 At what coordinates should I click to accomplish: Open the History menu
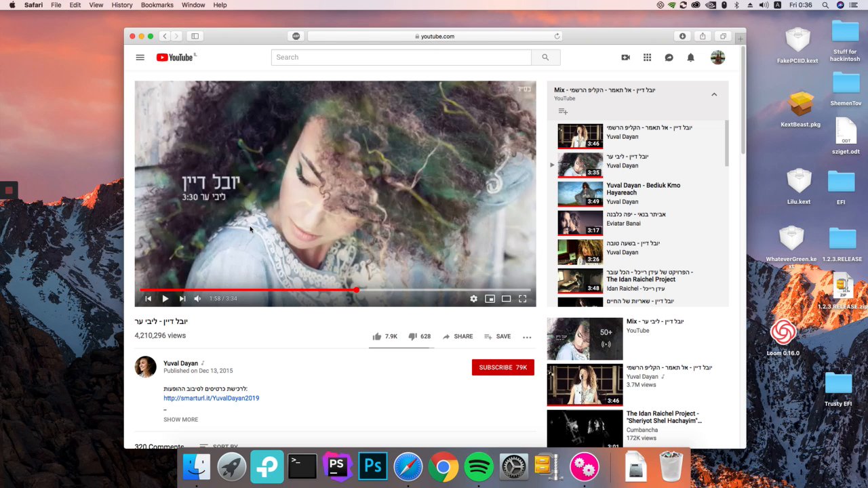click(x=122, y=5)
